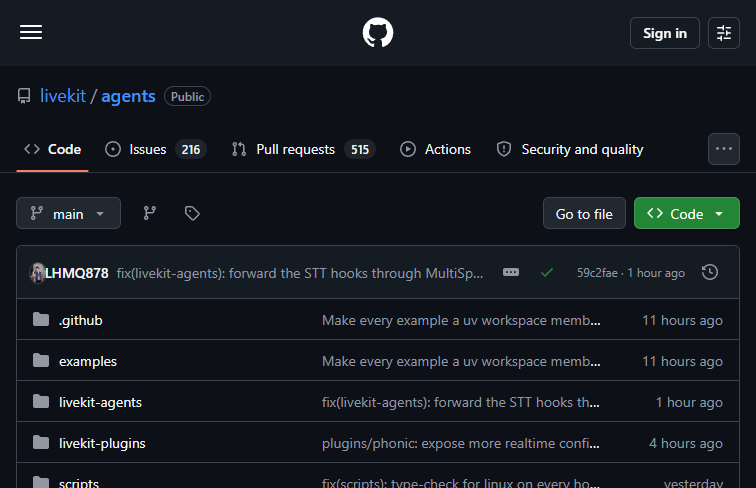
Task: Click '4 hours ago' in livekit-plugins row
Action: tap(686, 443)
